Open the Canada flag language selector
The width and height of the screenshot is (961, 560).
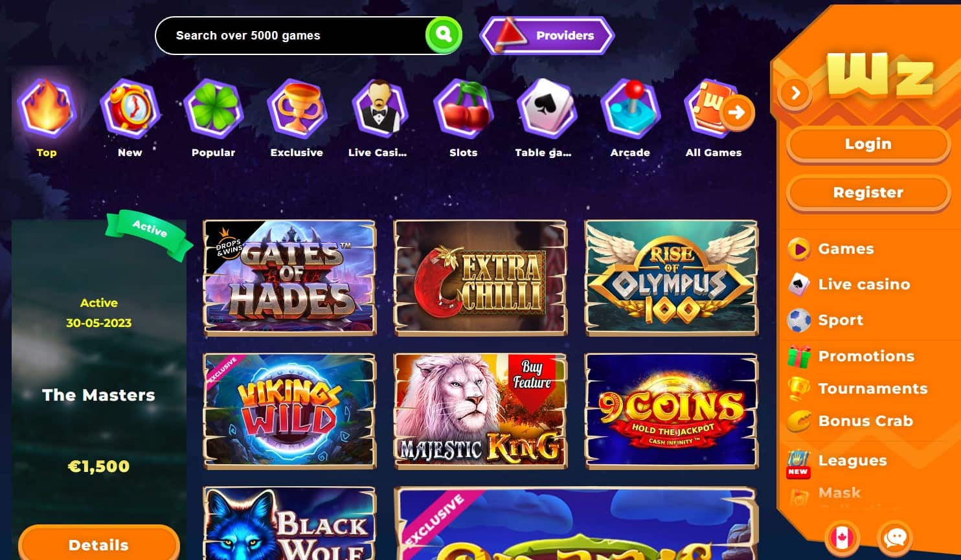pos(842,537)
